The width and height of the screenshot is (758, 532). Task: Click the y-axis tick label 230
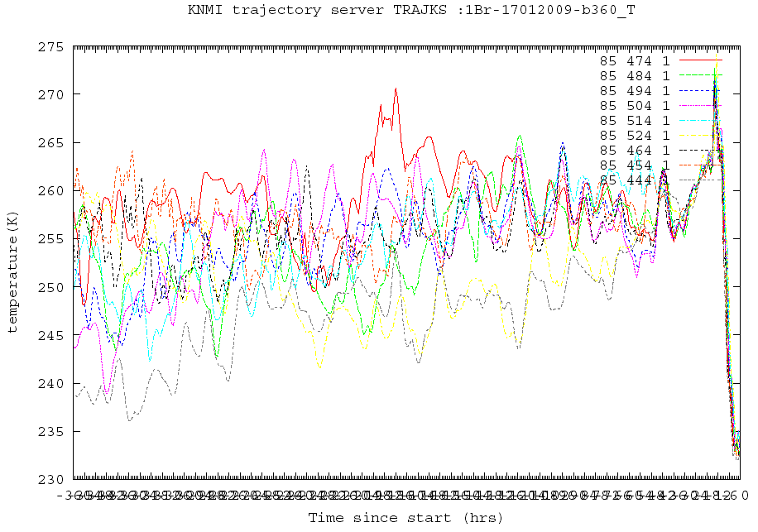(x=50, y=479)
